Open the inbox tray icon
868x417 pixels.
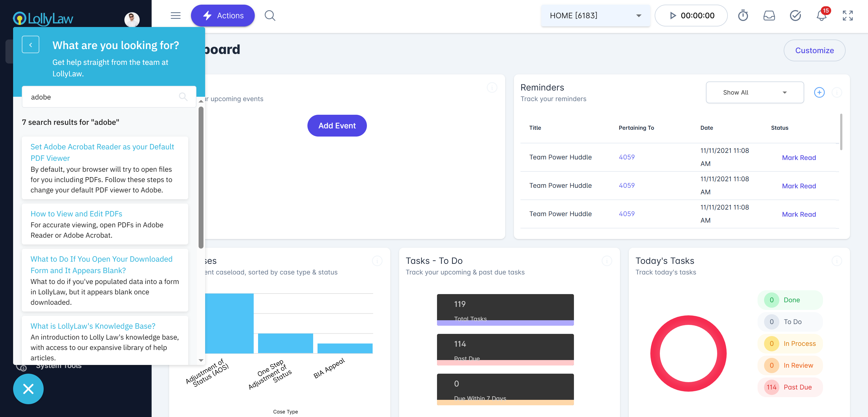pyautogui.click(x=769, y=16)
